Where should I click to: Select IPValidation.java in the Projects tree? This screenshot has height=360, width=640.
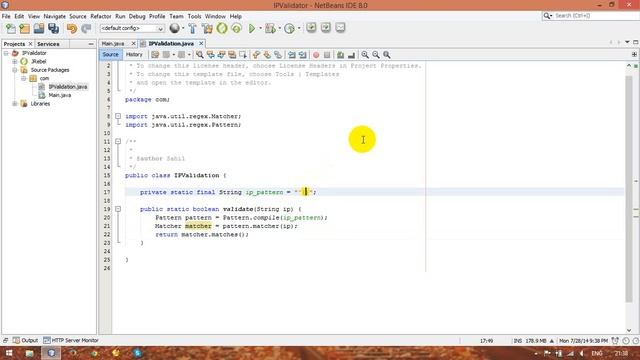pyautogui.click(x=68, y=87)
